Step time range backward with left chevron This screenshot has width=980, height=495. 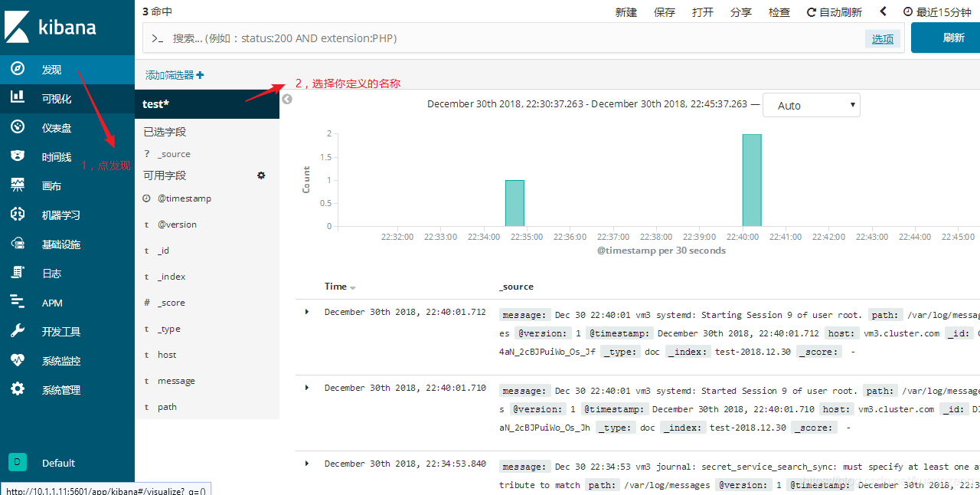[x=884, y=11]
